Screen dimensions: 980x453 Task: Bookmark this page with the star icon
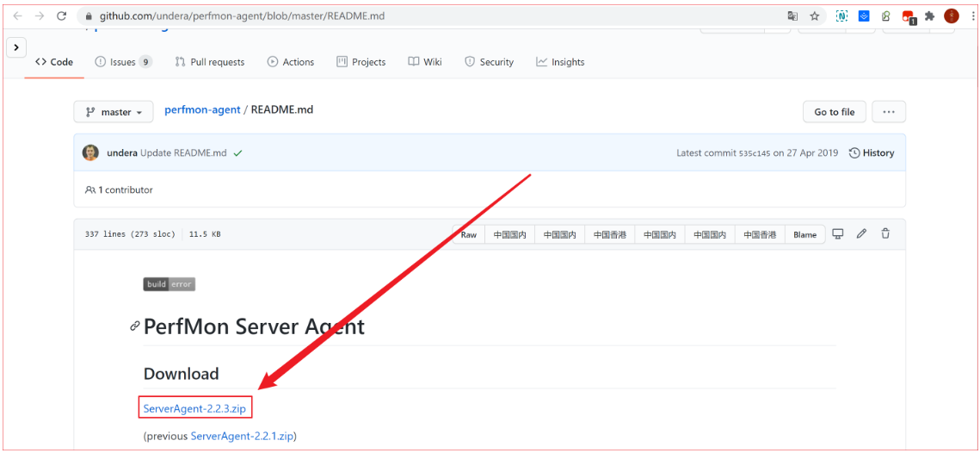pos(815,16)
